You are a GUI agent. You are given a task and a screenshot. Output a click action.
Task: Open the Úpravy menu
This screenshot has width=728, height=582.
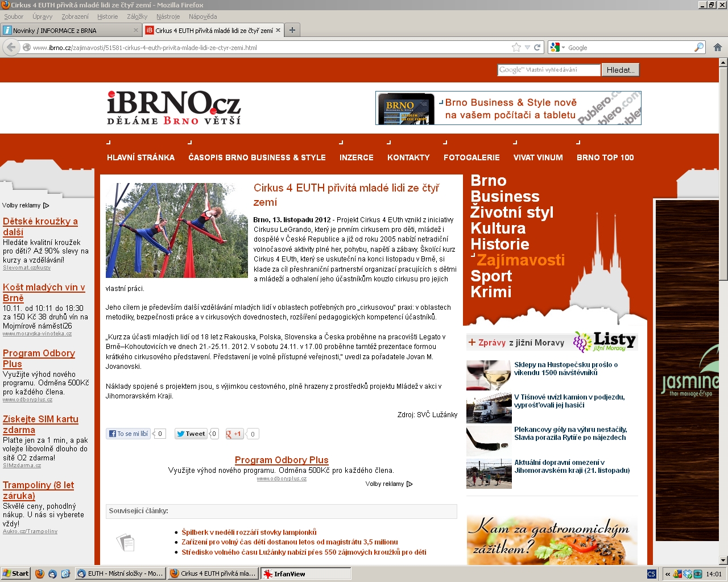click(x=43, y=16)
